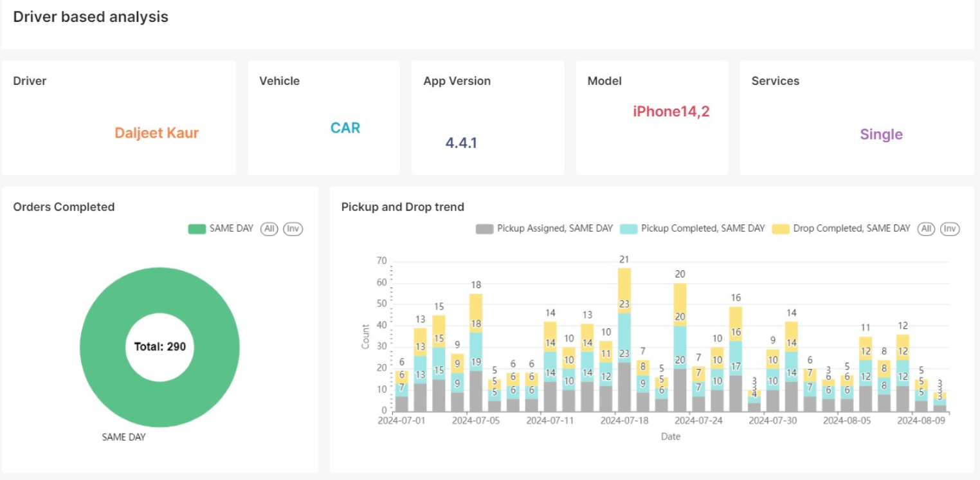980x480 pixels.
Task: Click the CAR vehicle value
Action: [345, 128]
